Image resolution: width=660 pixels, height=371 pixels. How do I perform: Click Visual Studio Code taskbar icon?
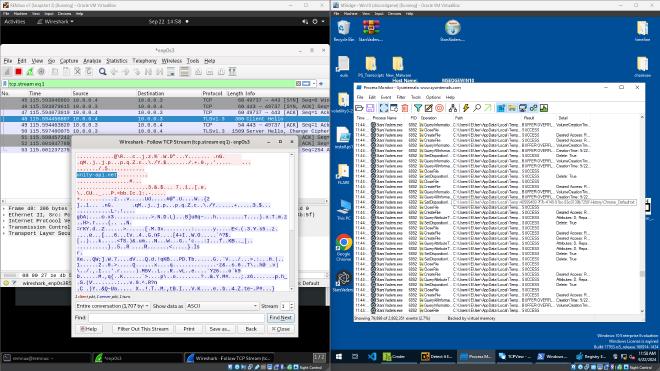pos(372,357)
